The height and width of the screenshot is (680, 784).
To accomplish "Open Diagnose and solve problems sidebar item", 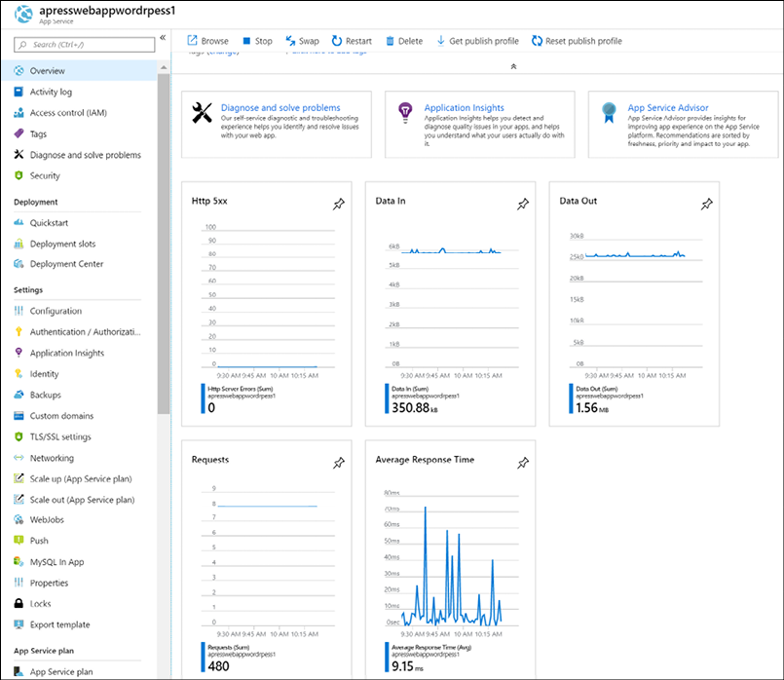I will pos(79,155).
